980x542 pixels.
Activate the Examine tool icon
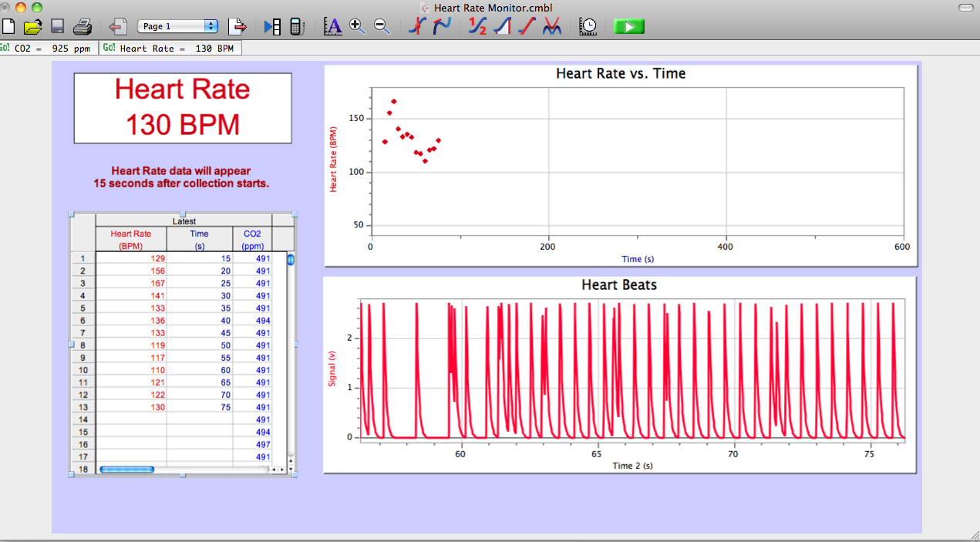[417, 27]
